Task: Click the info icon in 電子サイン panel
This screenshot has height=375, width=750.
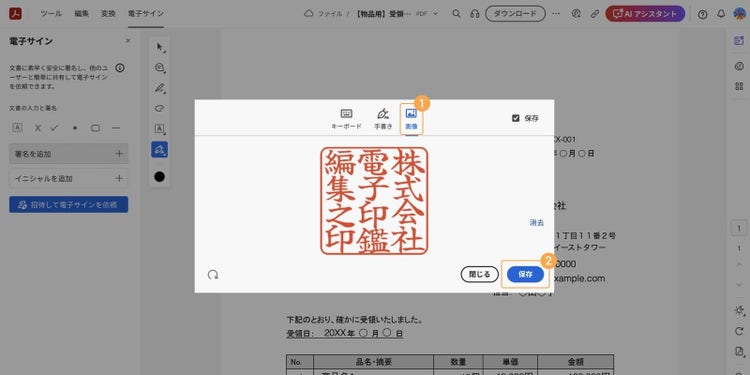Action: [x=120, y=68]
